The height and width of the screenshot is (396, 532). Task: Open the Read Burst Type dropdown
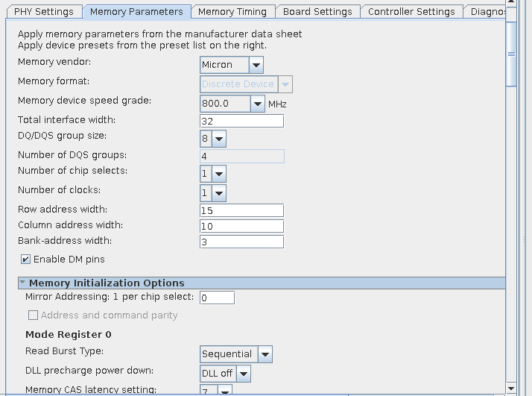pyautogui.click(x=265, y=354)
